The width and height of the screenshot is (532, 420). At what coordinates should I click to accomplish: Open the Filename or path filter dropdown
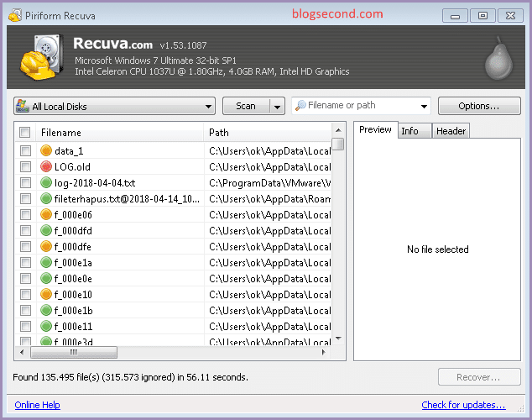(424, 107)
